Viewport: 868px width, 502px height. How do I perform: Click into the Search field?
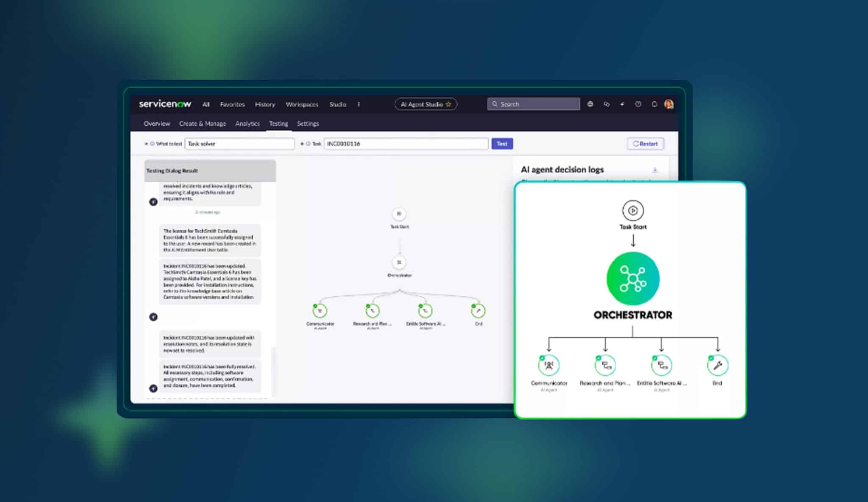click(x=534, y=104)
